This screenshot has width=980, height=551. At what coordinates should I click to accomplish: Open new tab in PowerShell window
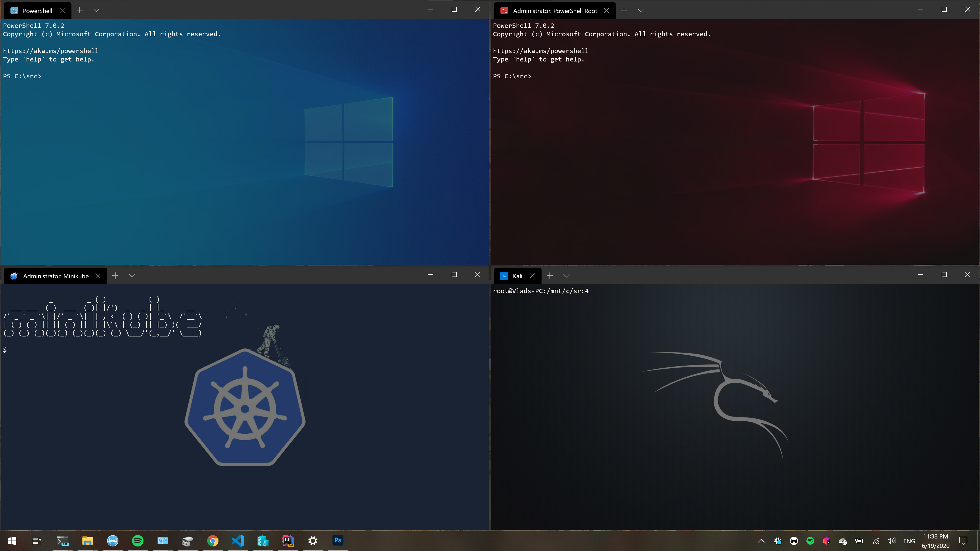80,10
